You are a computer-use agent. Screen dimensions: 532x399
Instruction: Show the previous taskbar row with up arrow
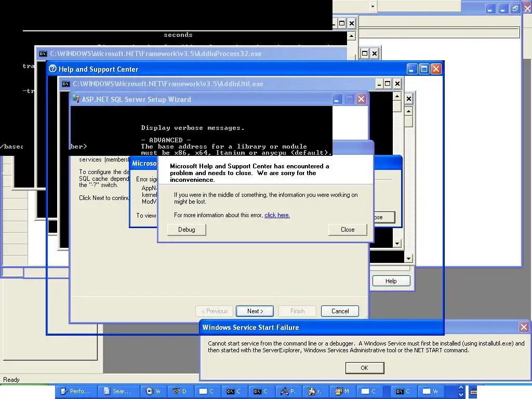(461, 388)
